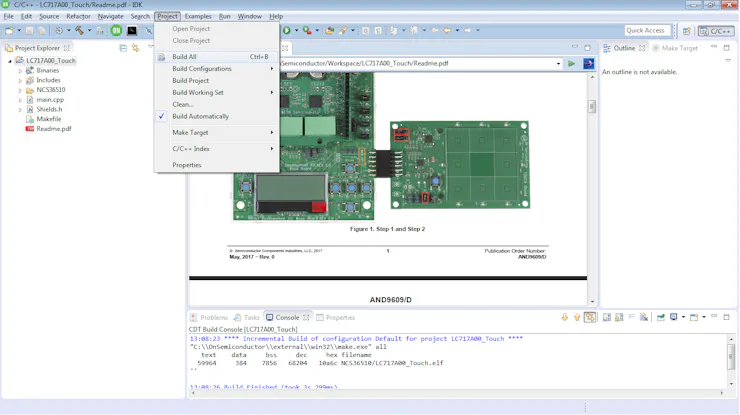
Task: Click the Open Perspective icon
Action: pyautogui.click(x=686, y=31)
